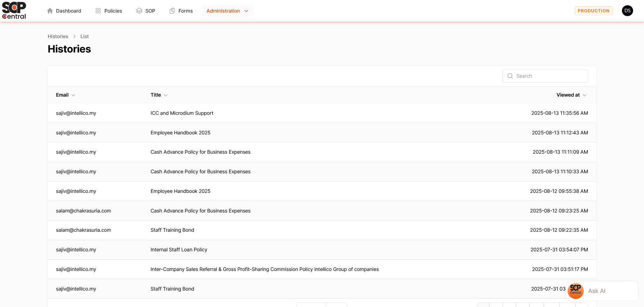644x307 pixels.
Task: Go to the Forms menu item
Action: pyautogui.click(x=185, y=11)
